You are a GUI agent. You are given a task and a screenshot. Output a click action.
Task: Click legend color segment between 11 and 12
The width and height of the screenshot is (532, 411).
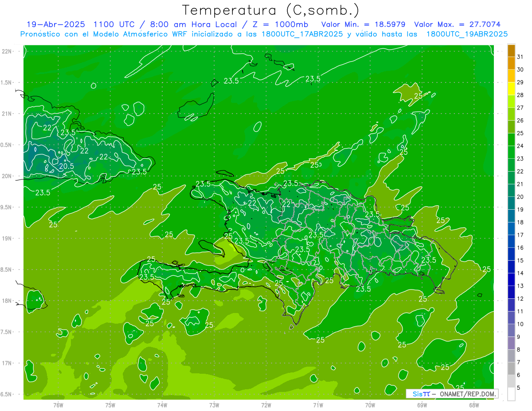[511, 305]
